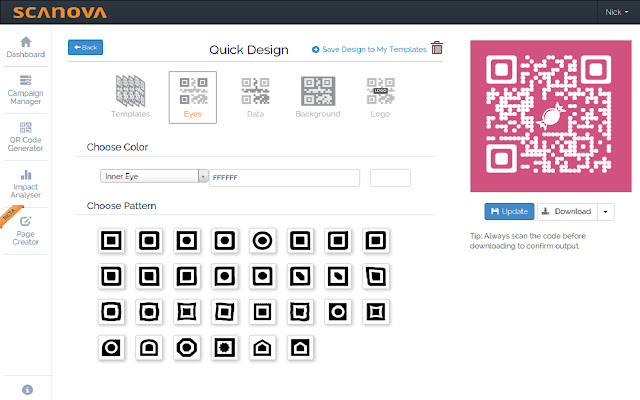Switch to the Templates tab

131,97
